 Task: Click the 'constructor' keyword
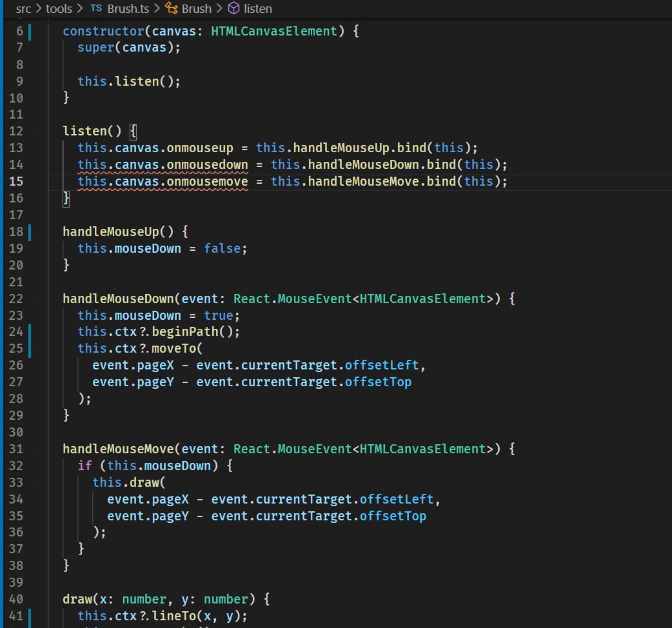pyautogui.click(x=103, y=32)
